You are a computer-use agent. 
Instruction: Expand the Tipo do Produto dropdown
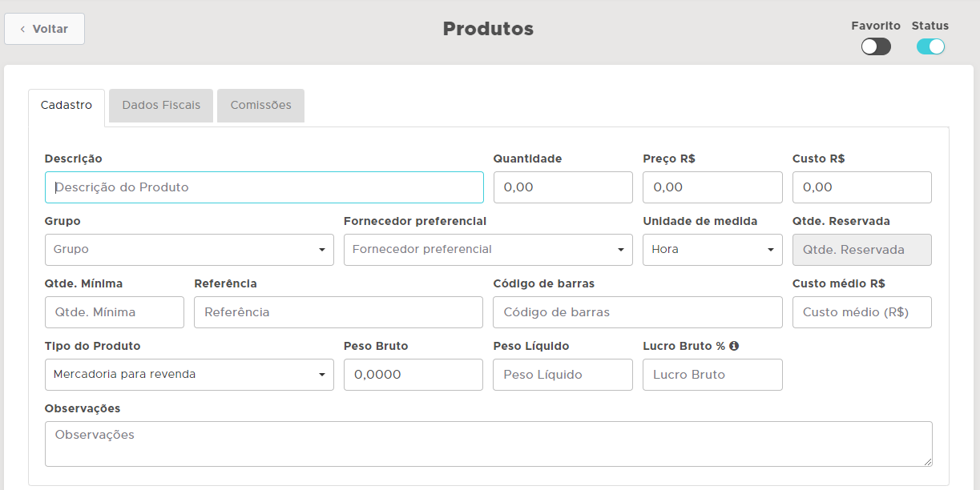(x=189, y=375)
